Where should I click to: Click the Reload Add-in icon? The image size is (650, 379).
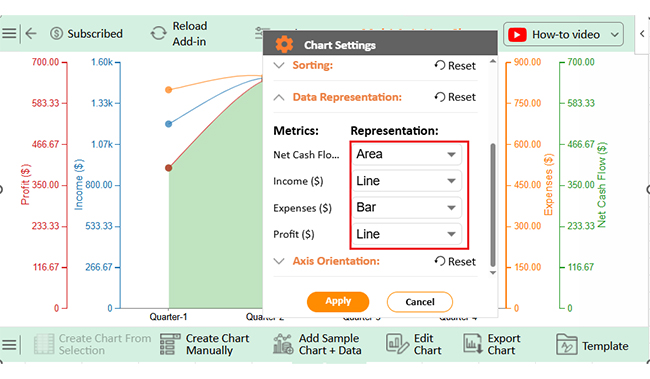point(158,33)
